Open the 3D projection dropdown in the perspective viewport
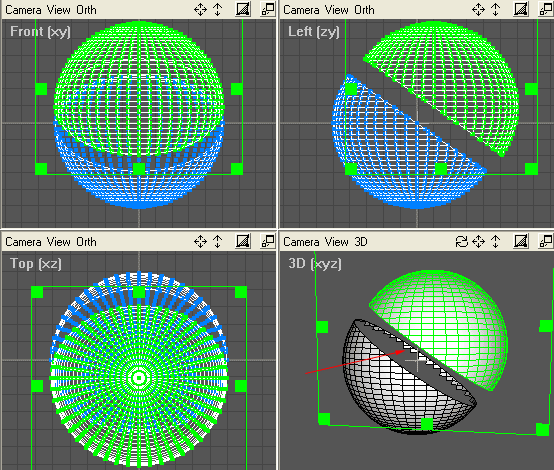The height and width of the screenshot is (470, 554). coord(361,242)
